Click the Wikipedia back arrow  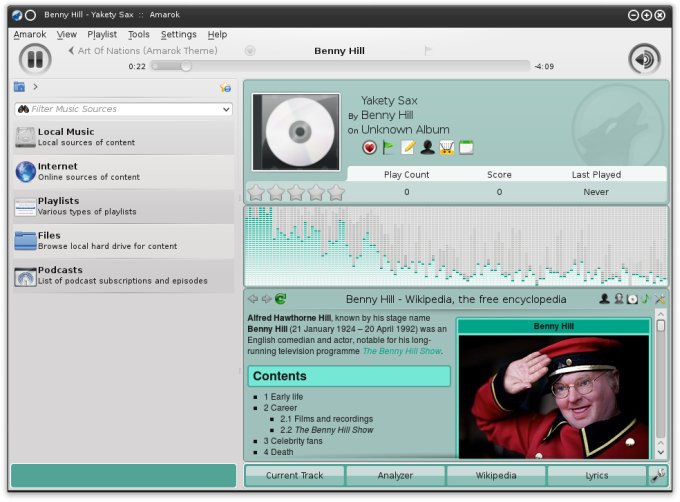click(253, 299)
